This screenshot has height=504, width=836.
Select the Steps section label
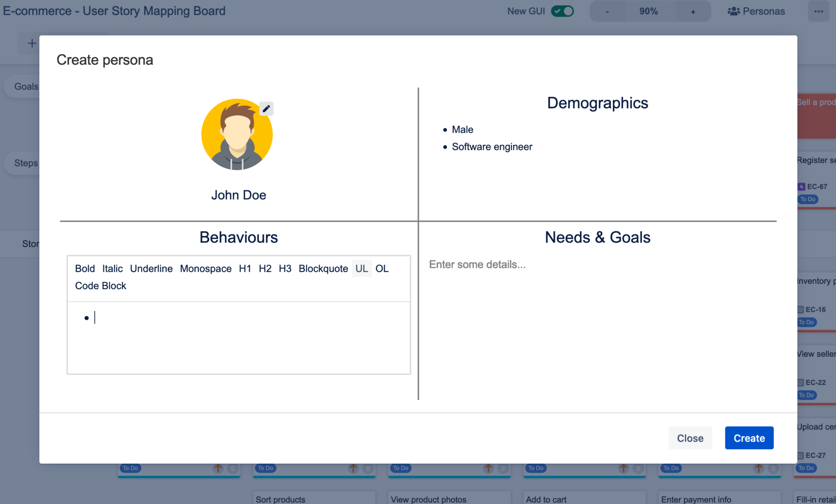pos(26,163)
